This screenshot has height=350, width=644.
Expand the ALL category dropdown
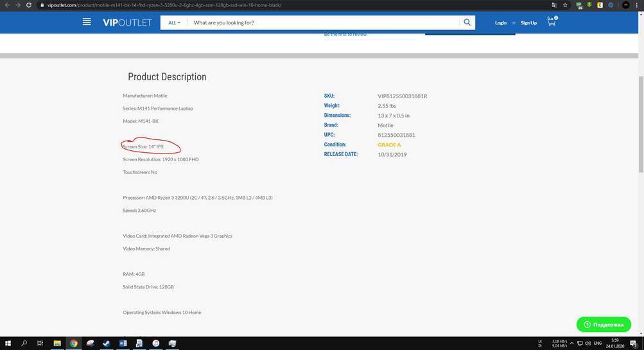point(174,22)
